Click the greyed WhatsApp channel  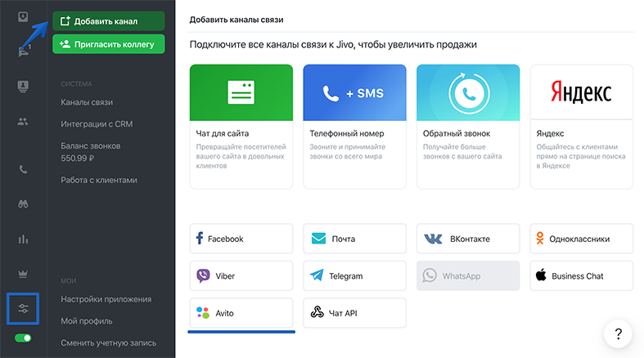pyautogui.click(x=468, y=276)
